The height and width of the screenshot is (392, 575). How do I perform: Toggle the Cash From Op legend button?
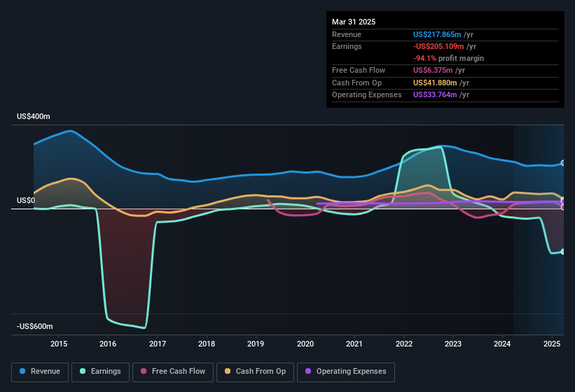[255, 372]
